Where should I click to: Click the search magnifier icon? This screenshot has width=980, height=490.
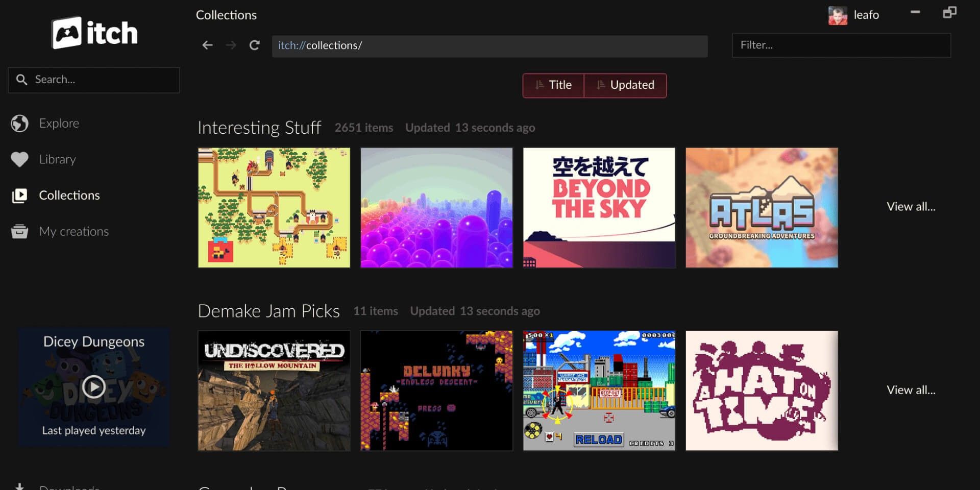pos(21,80)
